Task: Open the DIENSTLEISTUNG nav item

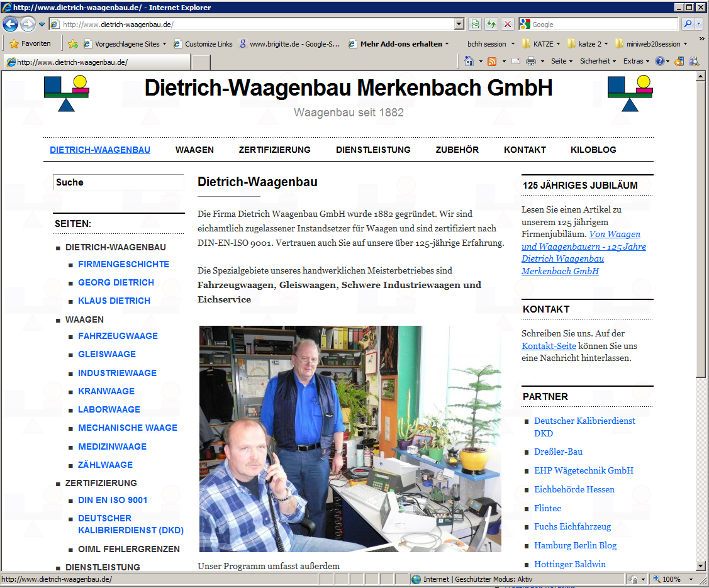Action: click(373, 150)
